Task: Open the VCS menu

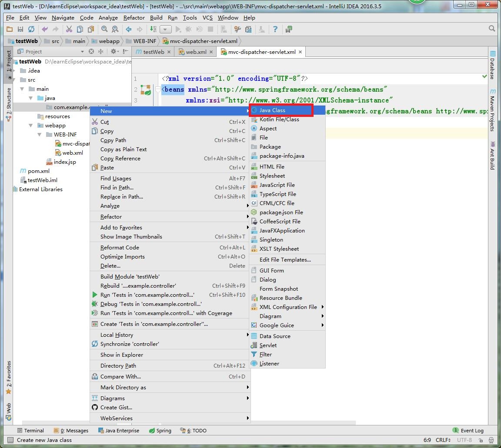Action: pyautogui.click(x=207, y=17)
